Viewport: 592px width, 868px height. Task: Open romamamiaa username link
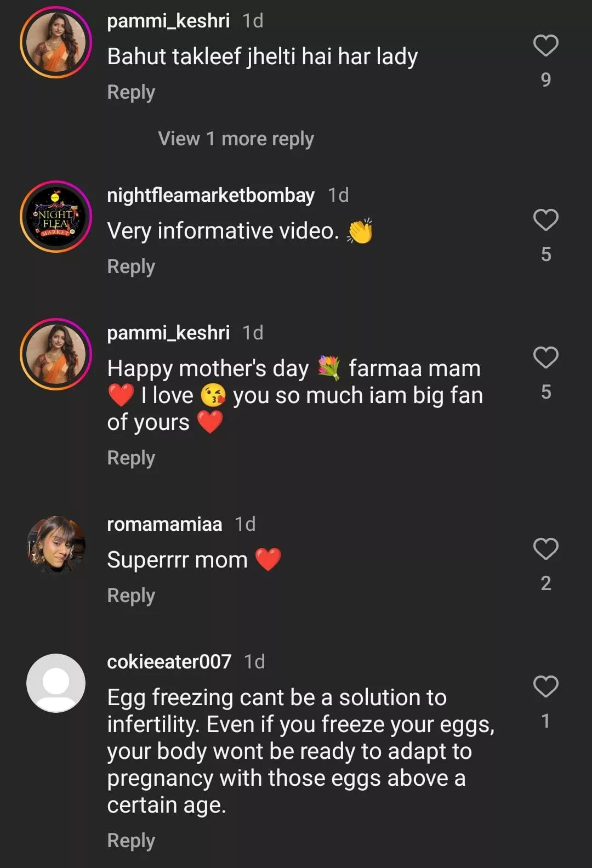(164, 524)
